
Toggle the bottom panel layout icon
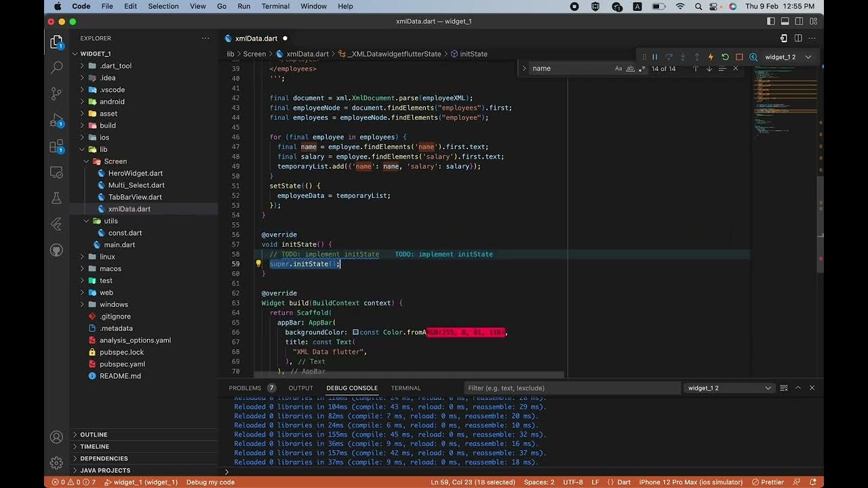(785, 21)
